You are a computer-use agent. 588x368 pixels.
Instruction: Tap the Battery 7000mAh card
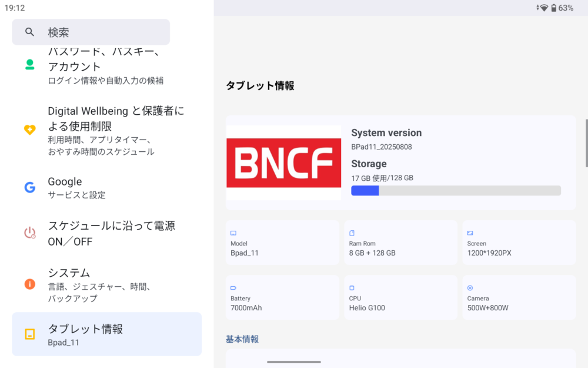(x=282, y=298)
